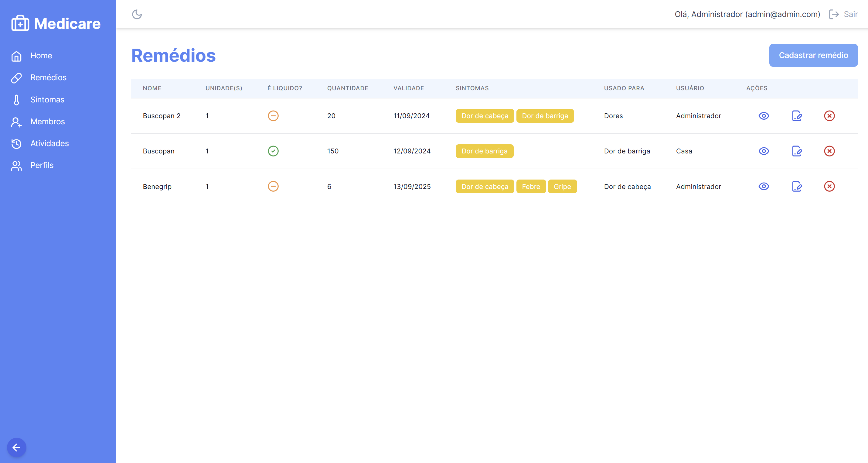The image size is (868, 463).
Task: Delete the Buscopan 2 entry
Action: pyautogui.click(x=829, y=116)
